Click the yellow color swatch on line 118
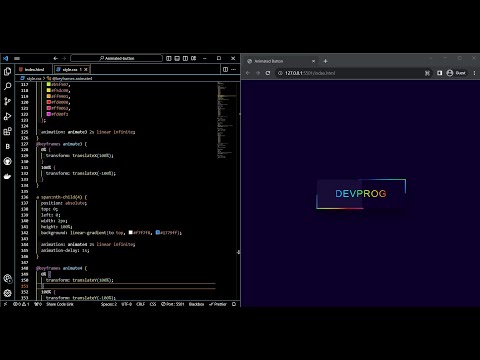Screen dimensions: 480x360 49,90
